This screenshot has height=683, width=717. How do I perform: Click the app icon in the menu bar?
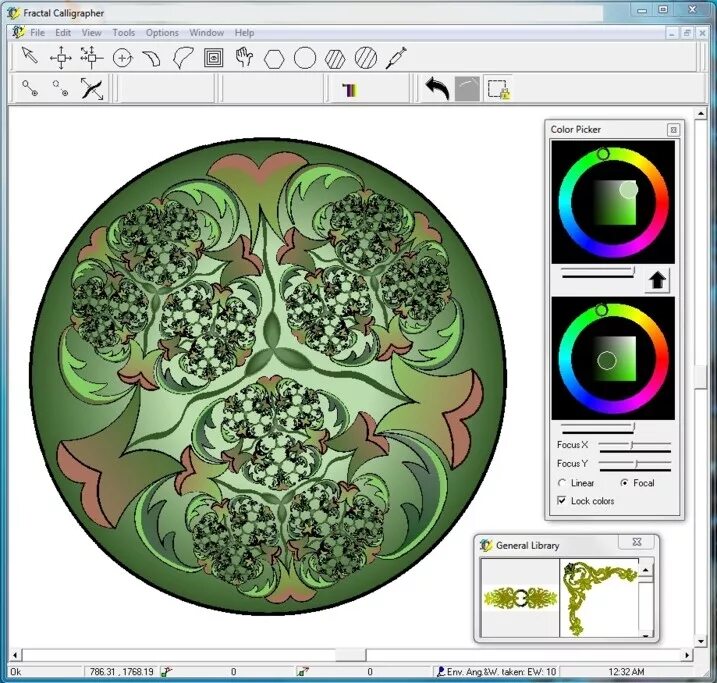[x=18, y=32]
